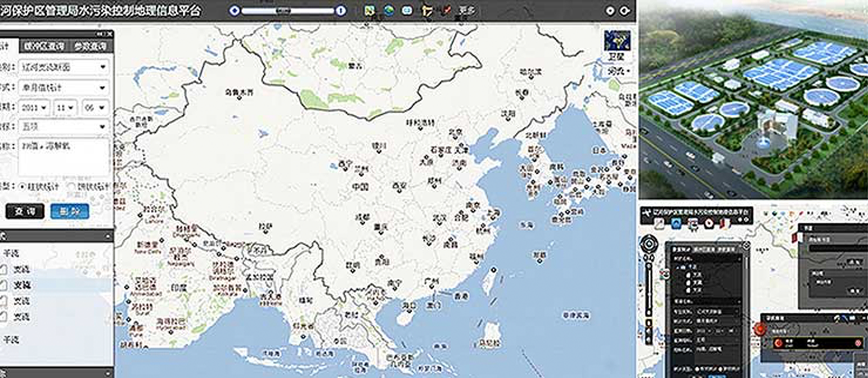868x378 pixels.
Task: Open the year 2011 dropdown
Action: tap(34, 107)
